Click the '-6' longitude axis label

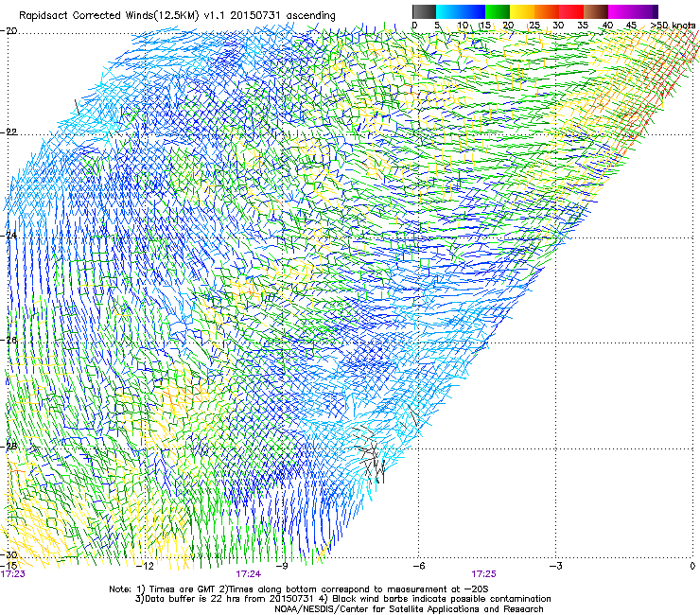coord(419,566)
